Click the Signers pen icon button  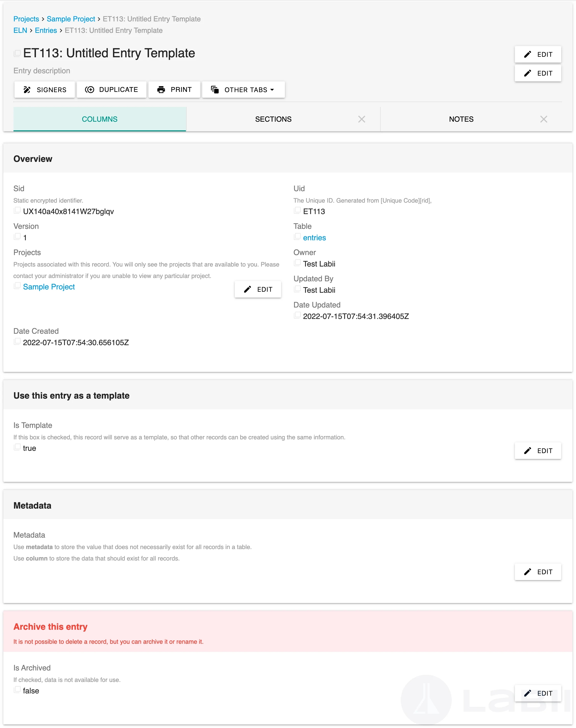tap(27, 90)
